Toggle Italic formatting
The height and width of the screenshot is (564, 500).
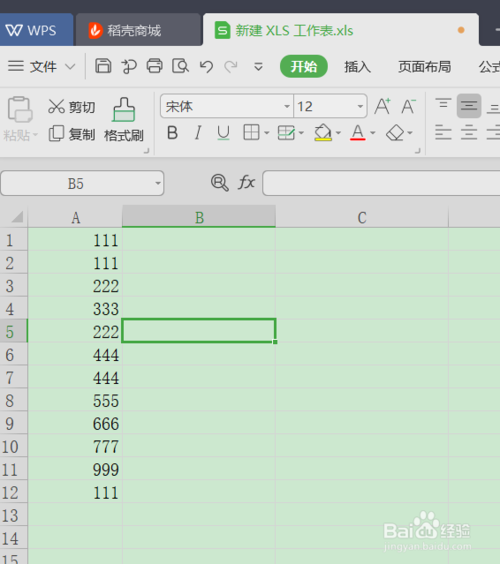click(197, 133)
